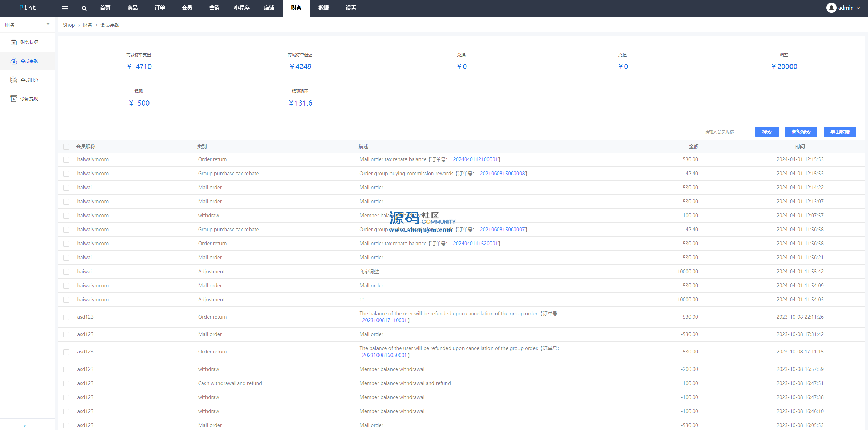Click the 商城订单支出 value ¥-4710
The width and height of the screenshot is (868, 430).
[x=139, y=67]
